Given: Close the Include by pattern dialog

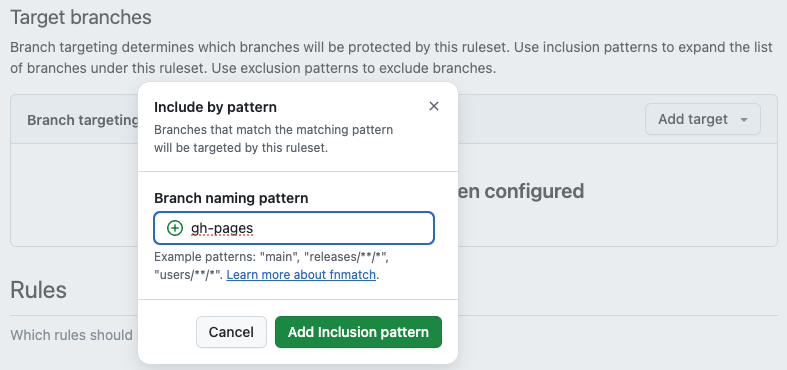Looking at the screenshot, I should click(434, 106).
